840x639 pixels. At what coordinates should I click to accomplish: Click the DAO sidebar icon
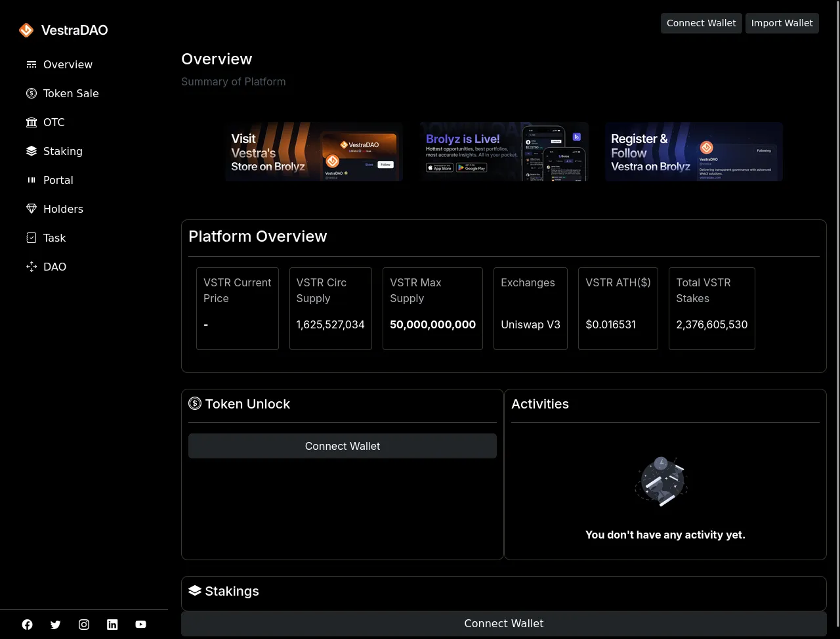point(31,267)
